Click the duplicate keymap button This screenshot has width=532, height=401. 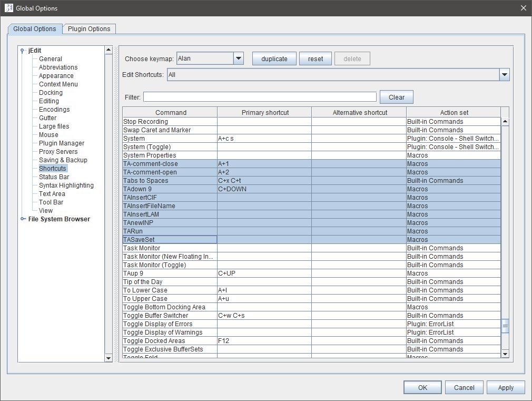(x=274, y=58)
